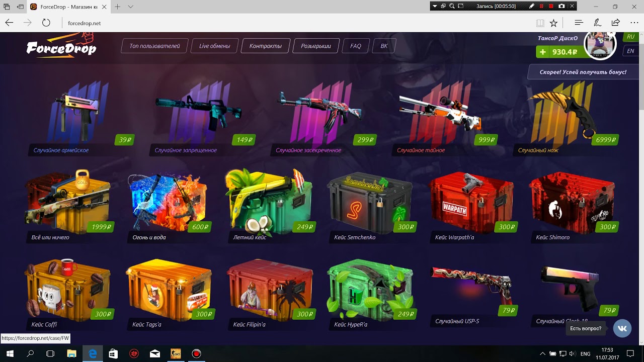Open Task View on taskbar
Viewport: 644px width, 362px height.
coord(50,354)
